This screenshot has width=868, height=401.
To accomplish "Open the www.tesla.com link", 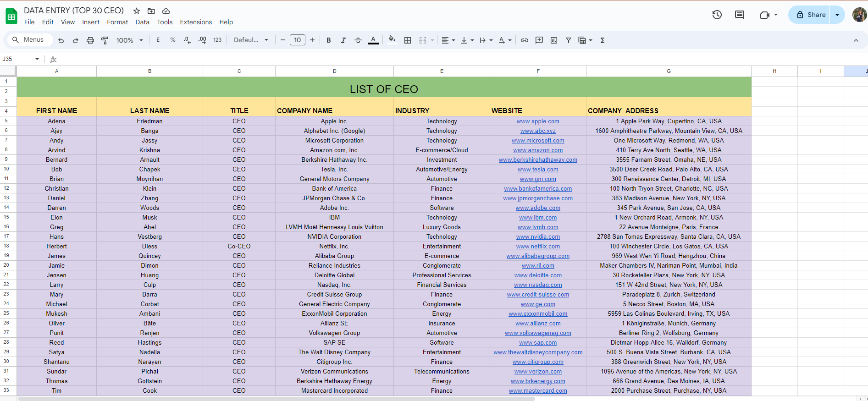I will coord(538,170).
